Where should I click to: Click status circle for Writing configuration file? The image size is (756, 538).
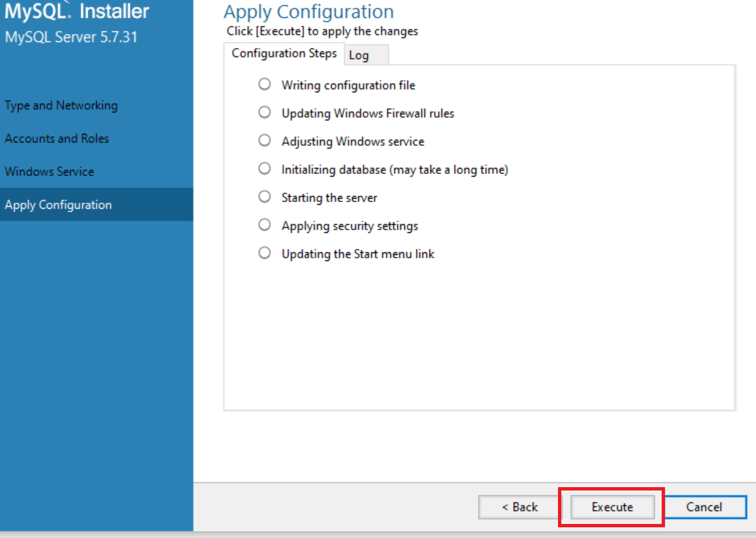click(264, 84)
